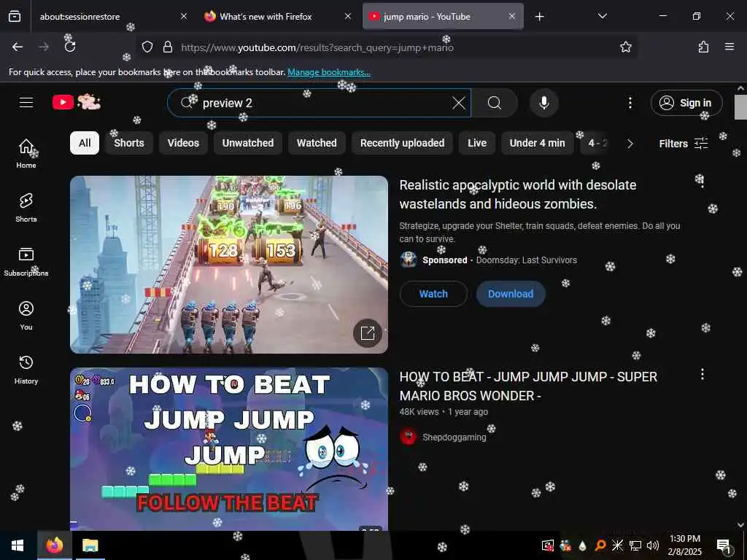The image size is (747, 560).
Task: Open the You section in sidebar
Action: [26, 315]
